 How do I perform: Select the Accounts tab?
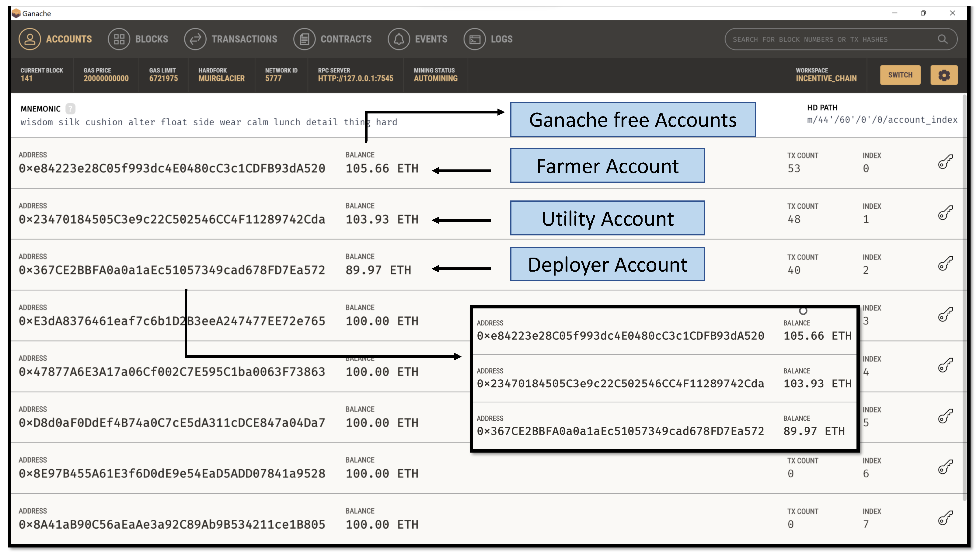[x=56, y=39]
